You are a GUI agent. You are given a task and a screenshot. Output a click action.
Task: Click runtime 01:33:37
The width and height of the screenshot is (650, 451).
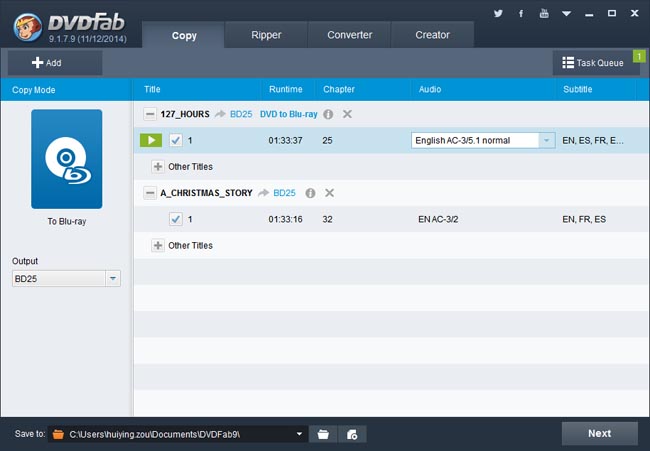pos(285,141)
